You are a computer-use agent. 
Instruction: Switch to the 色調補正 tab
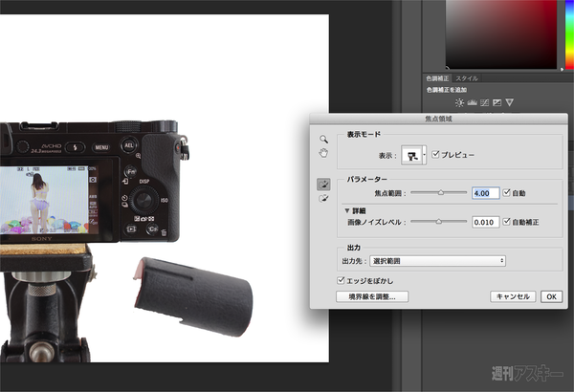point(437,78)
